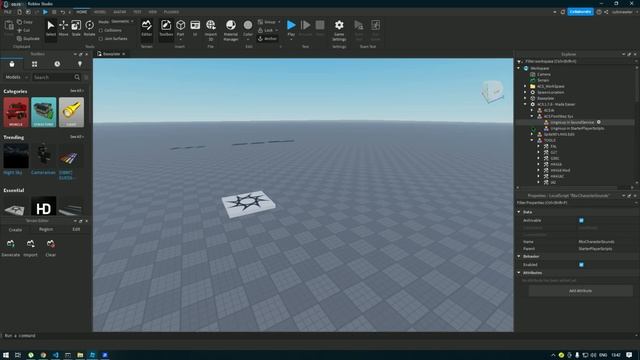Collapse the TOOLS node in Explorer

click(x=532, y=140)
